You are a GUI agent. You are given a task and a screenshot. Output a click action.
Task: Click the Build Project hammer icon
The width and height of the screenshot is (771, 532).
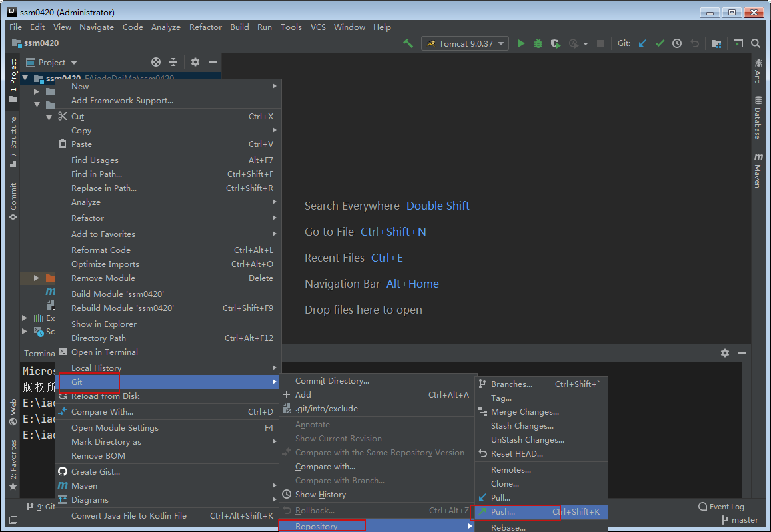tap(408, 43)
